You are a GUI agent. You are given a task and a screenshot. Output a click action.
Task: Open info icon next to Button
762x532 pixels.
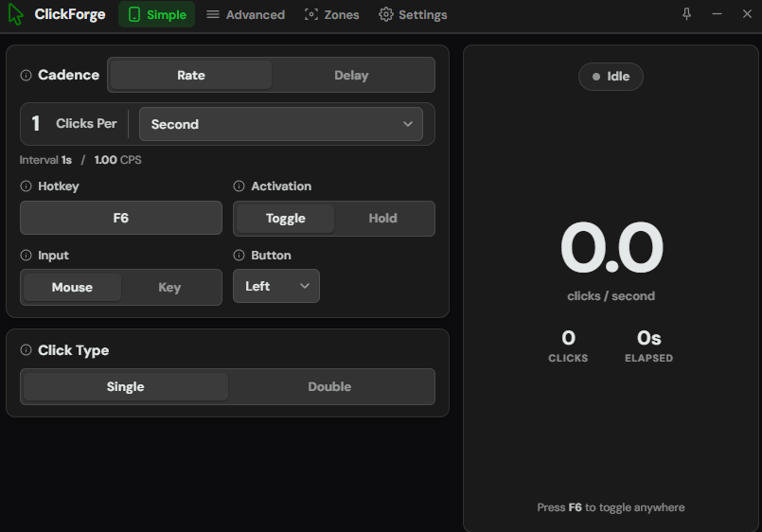point(239,255)
